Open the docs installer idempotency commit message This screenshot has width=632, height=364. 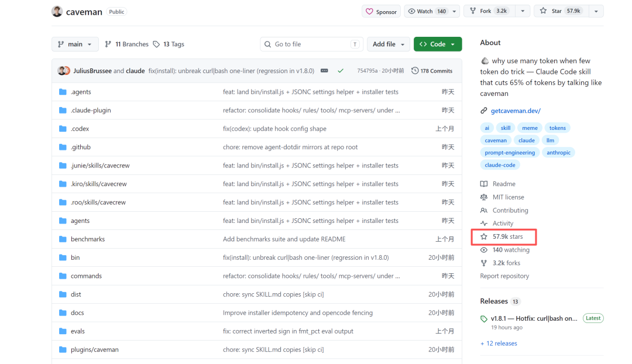(298, 313)
